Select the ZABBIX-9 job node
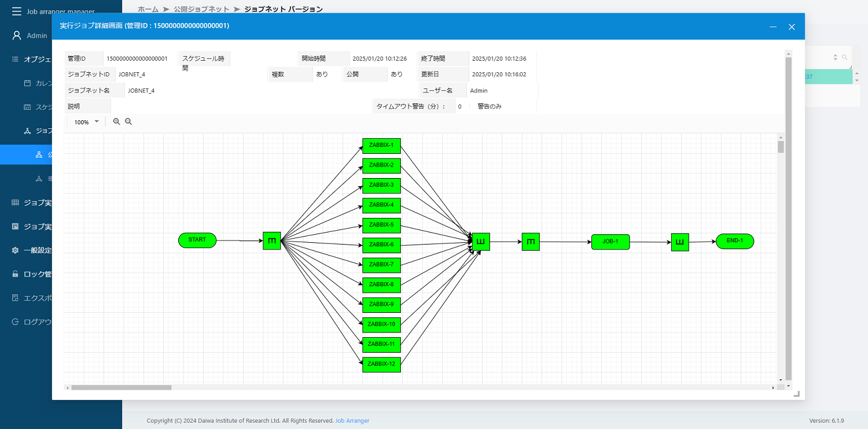Viewport: 868px width, 429px height. pos(381,305)
